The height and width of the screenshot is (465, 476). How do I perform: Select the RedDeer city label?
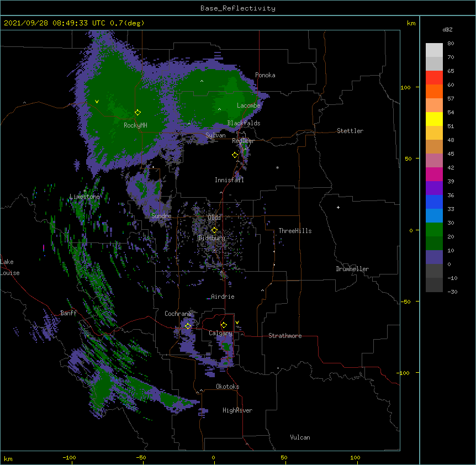243,141
